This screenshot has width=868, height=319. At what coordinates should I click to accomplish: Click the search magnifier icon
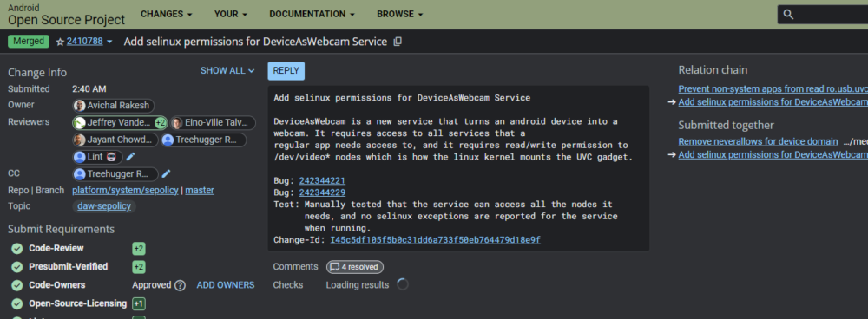click(789, 15)
